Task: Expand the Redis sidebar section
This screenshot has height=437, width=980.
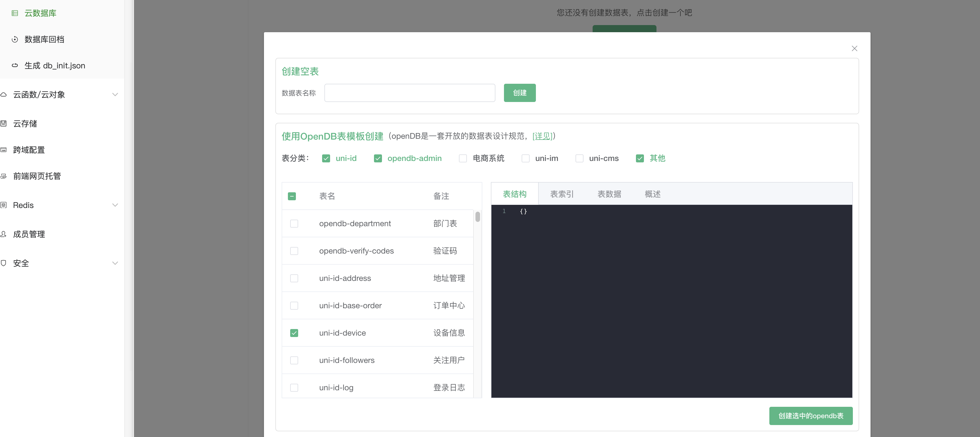Action: (x=115, y=205)
